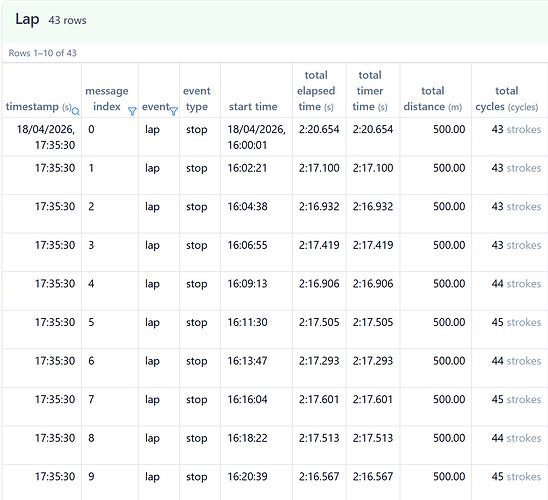Image resolution: width=548 pixels, height=500 pixels.
Task: Click the timestamp column search icon
Action: pyautogui.click(x=75, y=111)
